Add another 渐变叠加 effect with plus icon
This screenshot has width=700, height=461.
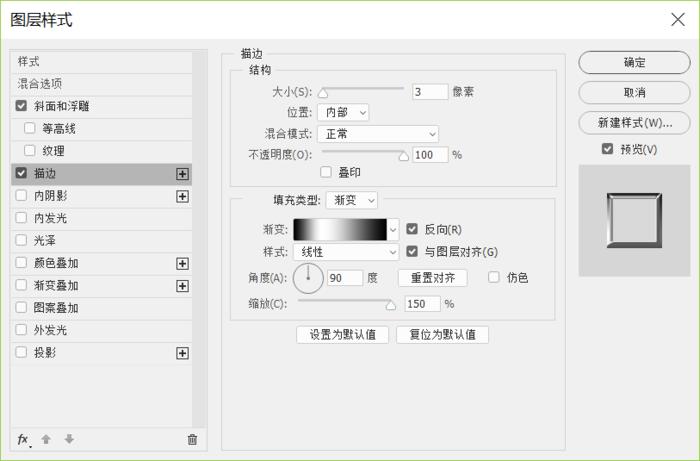[182, 286]
